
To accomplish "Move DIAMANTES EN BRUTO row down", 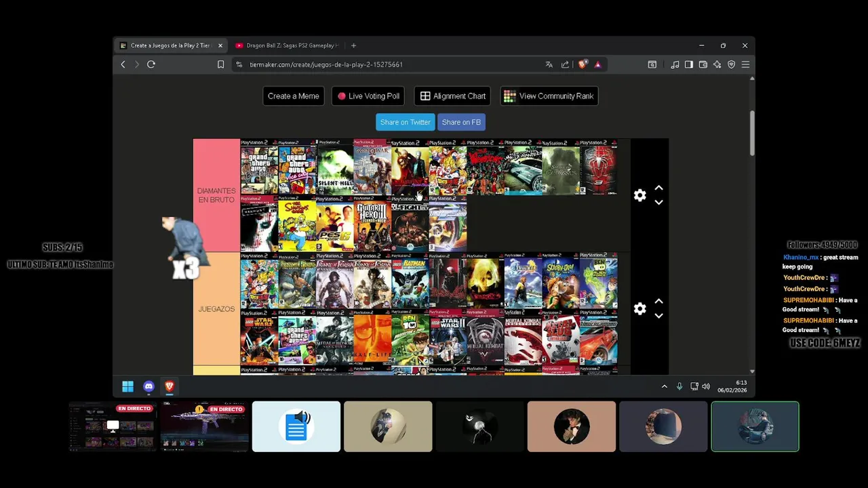I will (x=658, y=203).
